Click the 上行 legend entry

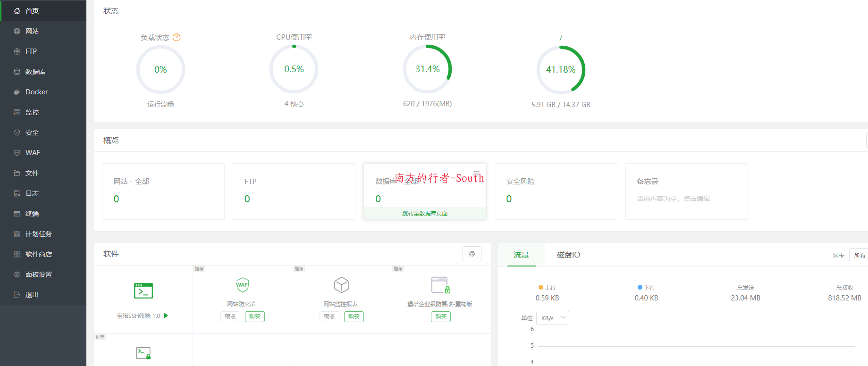pyautogui.click(x=547, y=287)
